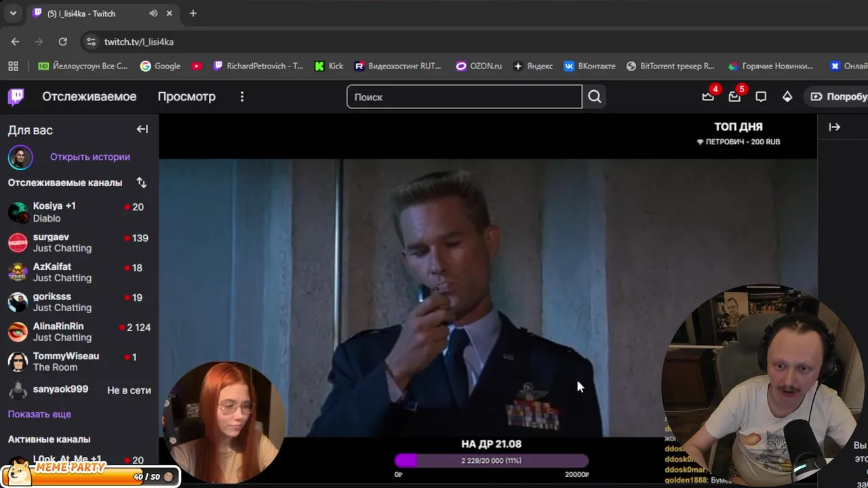The height and width of the screenshot is (488, 868).
Task: Open Kosiya +1 channel playing Diablo
Action: click(79, 212)
